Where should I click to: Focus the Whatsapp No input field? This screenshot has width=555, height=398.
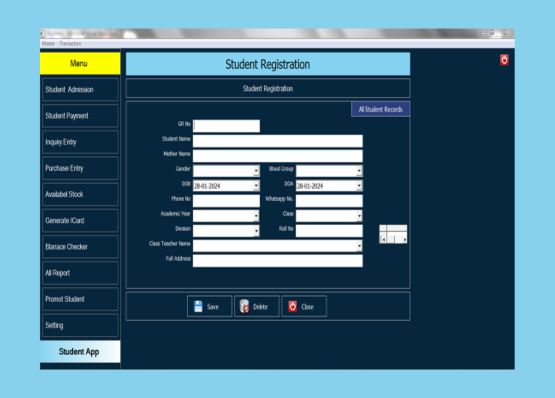click(x=329, y=201)
